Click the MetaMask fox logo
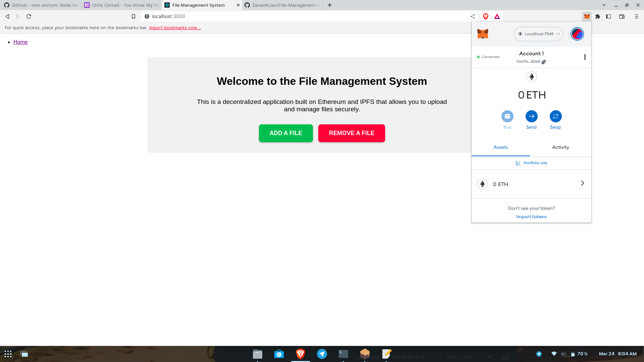644x362 pixels. click(x=482, y=34)
